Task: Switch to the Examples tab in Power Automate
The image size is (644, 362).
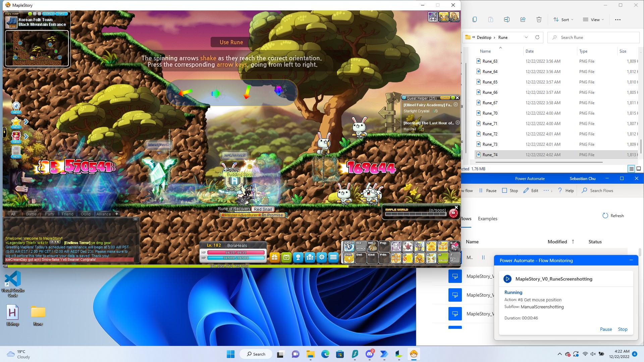Action: click(487, 219)
